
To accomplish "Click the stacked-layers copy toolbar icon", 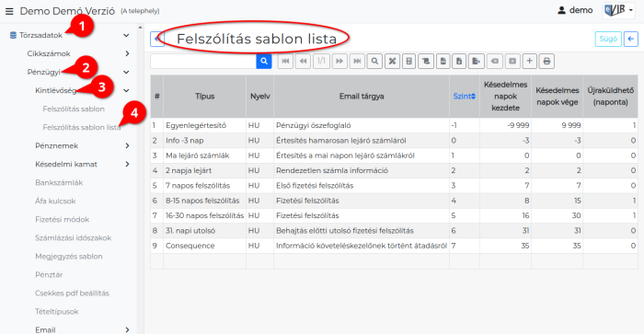I will click(426, 62).
